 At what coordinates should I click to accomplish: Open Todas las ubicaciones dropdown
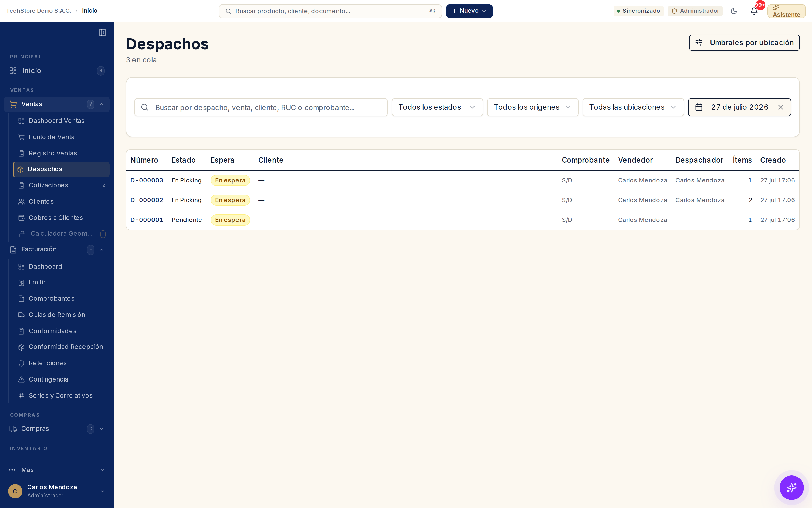pos(633,107)
